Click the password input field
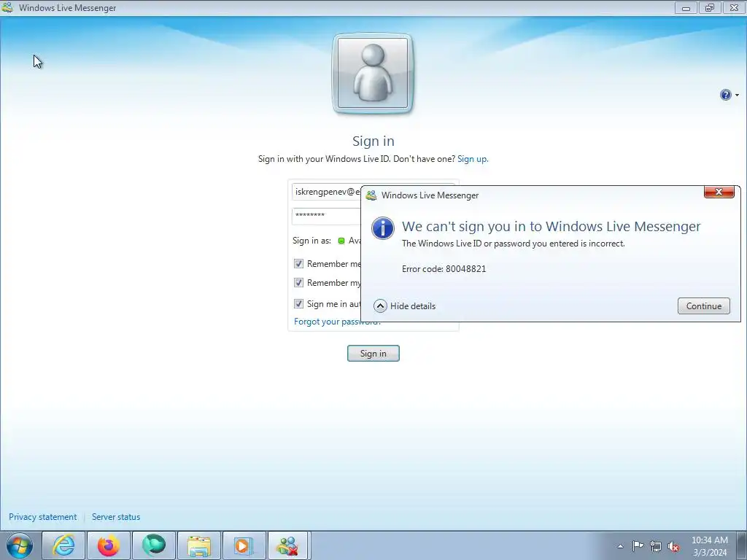The width and height of the screenshot is (747, 560). tap(327, 216)
